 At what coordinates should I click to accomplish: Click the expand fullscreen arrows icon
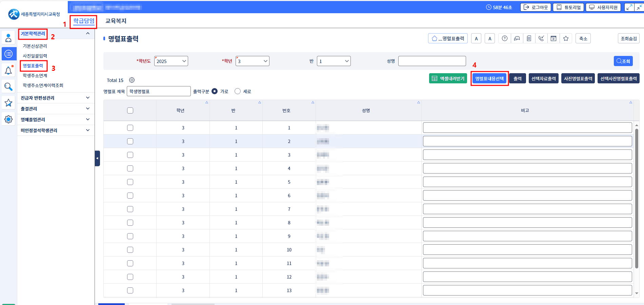click(629, 7)
